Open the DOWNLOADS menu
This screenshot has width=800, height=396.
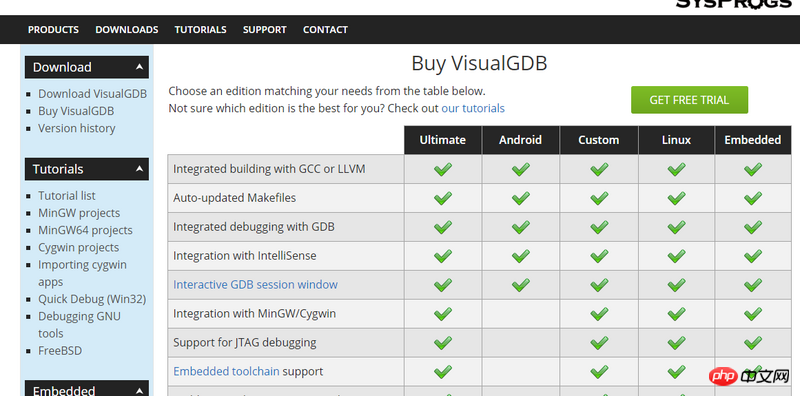coord(127,30)
